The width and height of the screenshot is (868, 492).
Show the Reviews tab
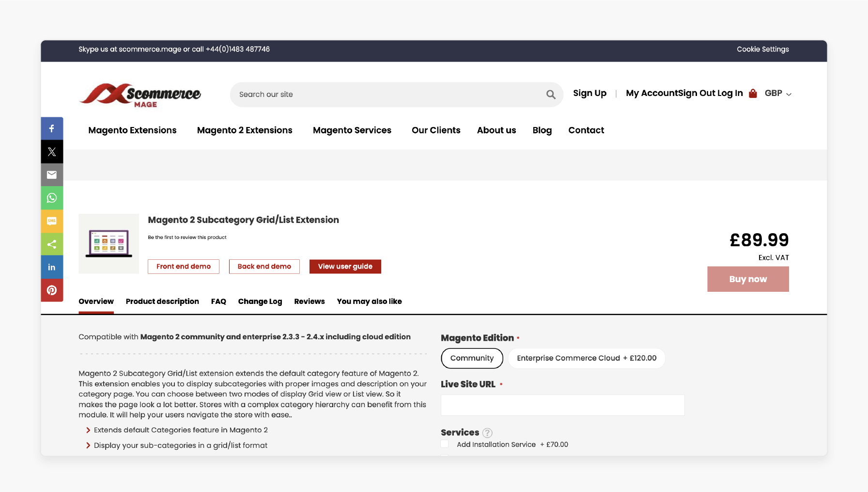pos(310,302)
